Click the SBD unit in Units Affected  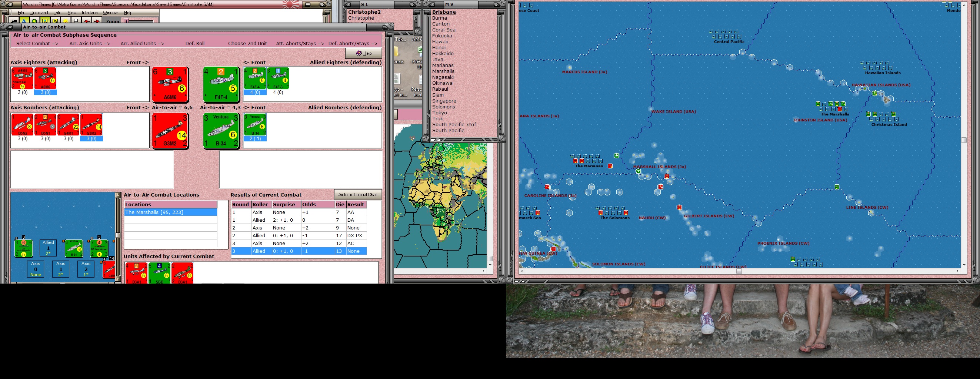pos(159,273)
